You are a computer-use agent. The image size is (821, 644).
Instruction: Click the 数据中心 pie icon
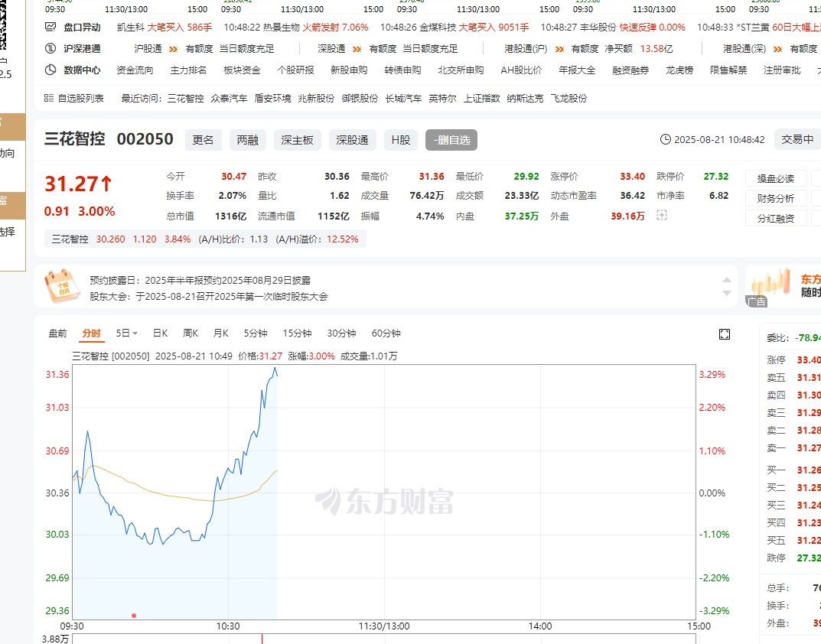point(50,70)
